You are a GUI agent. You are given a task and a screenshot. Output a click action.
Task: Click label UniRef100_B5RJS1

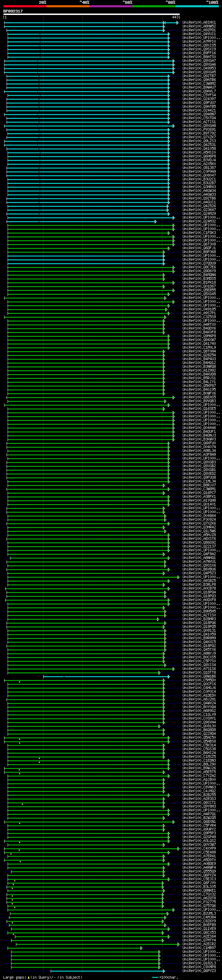199,378
